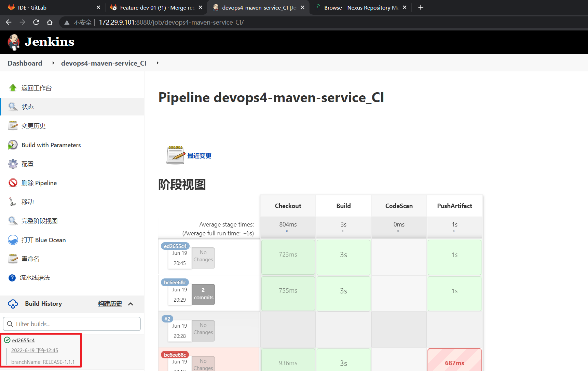This screenshot has width=588, height=371.
Task: Click the Filter builds input field
Action: tap(72, 324)
